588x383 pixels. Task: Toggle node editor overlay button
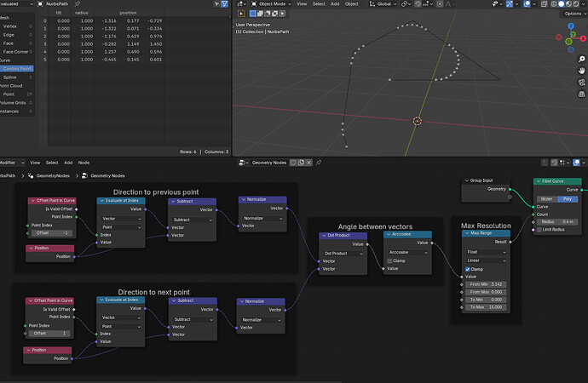(577, 163)
